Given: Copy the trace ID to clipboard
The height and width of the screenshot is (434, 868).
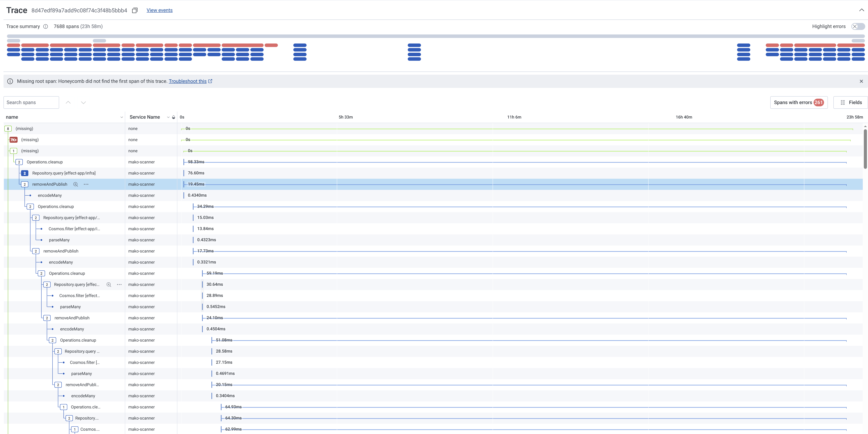Looking at the screenshot, I should coord(134,10).
